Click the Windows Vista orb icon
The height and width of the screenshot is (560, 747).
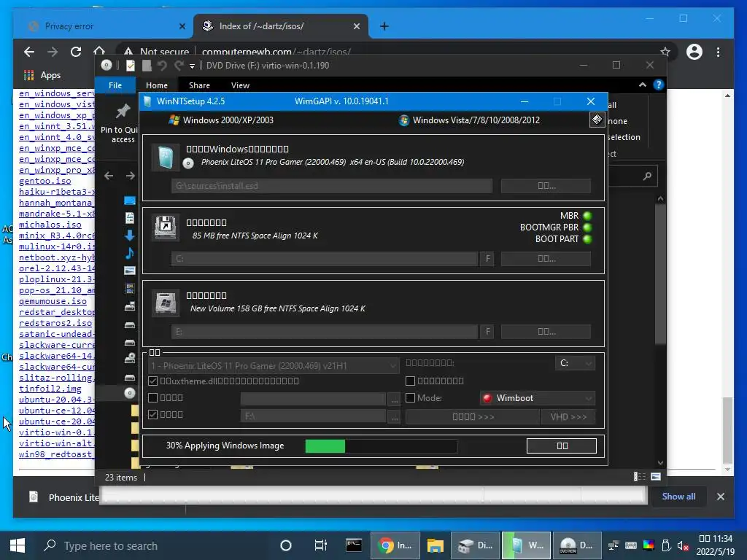click(x=404, y=120)
